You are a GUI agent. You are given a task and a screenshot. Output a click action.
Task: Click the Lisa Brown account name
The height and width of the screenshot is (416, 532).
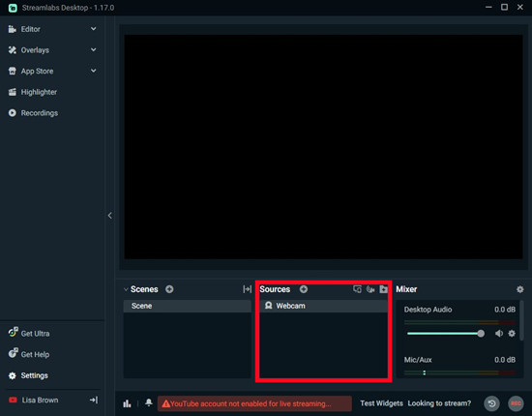pos(40,401)
